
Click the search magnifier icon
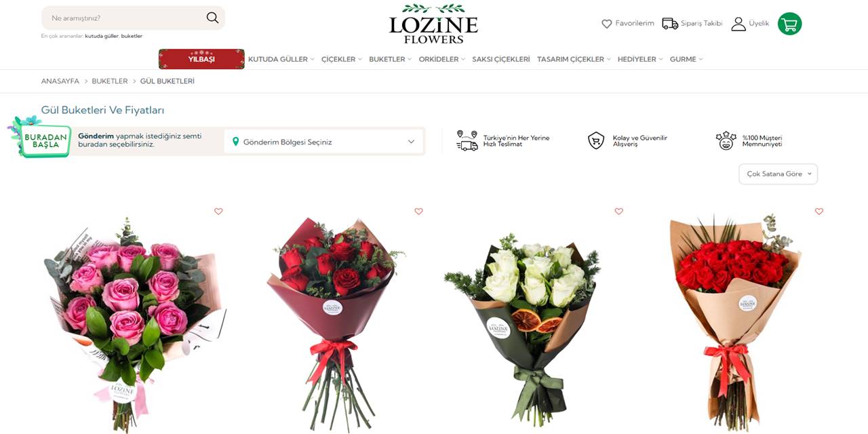coord(212,18)
